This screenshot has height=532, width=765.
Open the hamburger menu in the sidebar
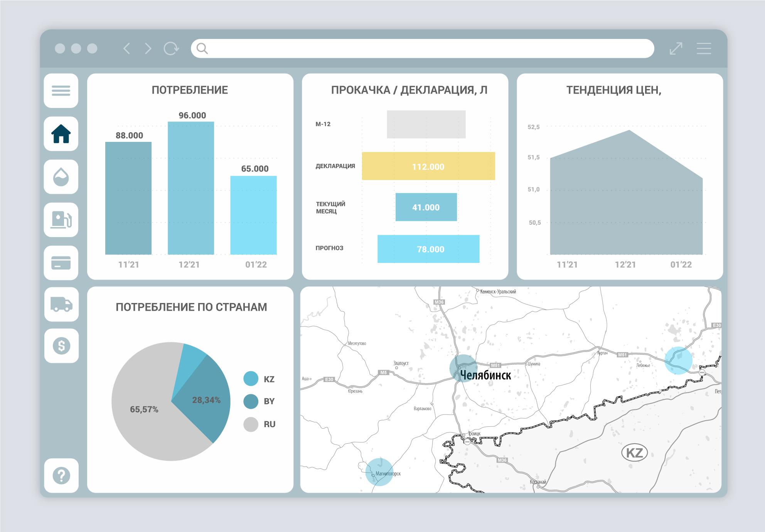[61, 91]
